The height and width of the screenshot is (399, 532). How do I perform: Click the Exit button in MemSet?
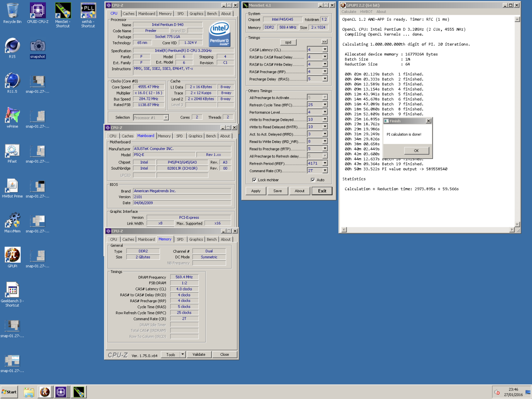click(322, 191)
